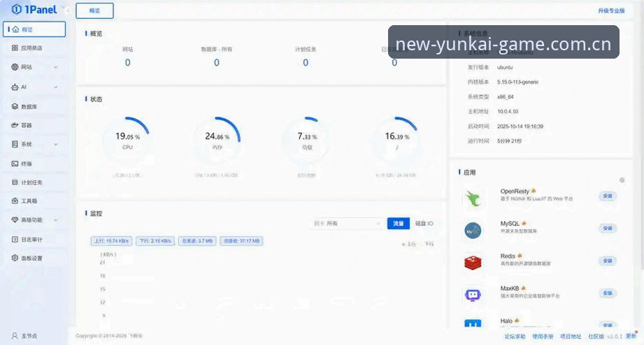Toggle the 下行 chart legend
Viewport: 644px width, 345px height.
tap(429, 244)
